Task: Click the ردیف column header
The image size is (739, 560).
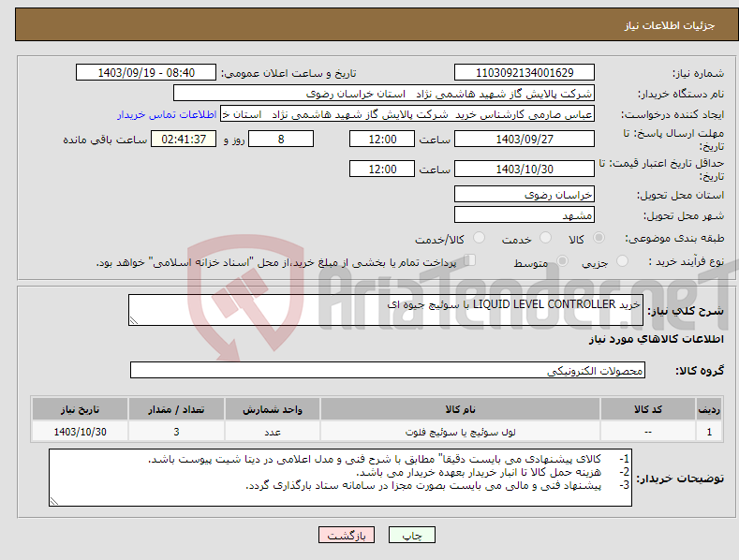Action: pyautogui.click(x=709, y=409)
